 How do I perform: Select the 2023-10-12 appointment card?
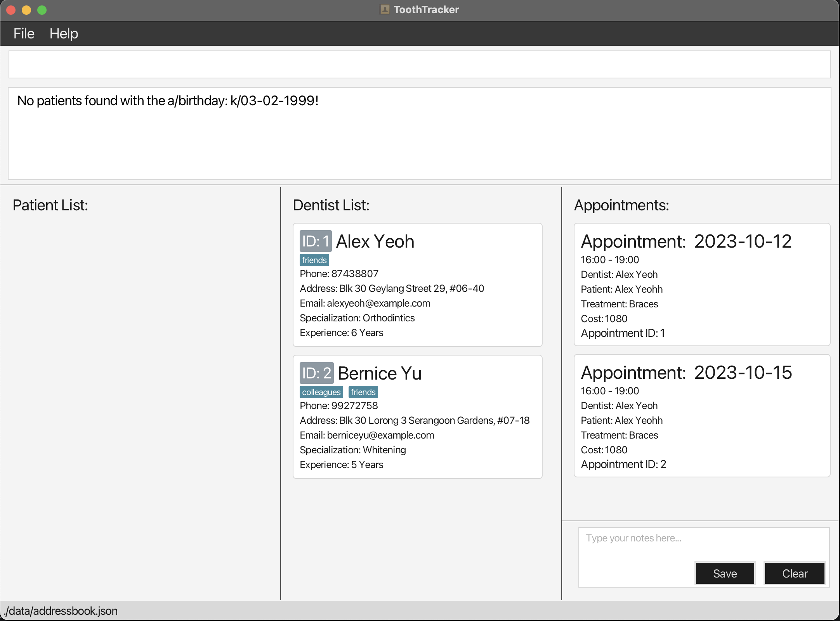click(702, 284)
